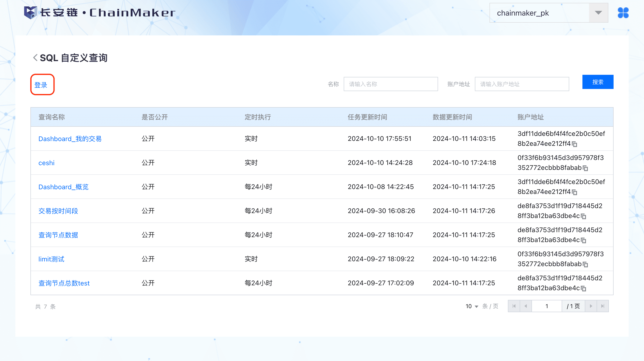
Task: Go to the first page
Action: click(514, 306)
